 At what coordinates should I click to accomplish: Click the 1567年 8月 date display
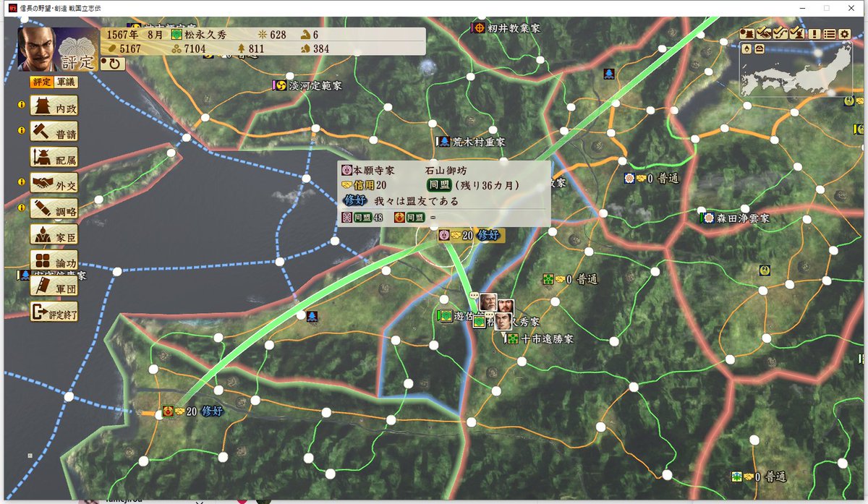pos(135,35)
